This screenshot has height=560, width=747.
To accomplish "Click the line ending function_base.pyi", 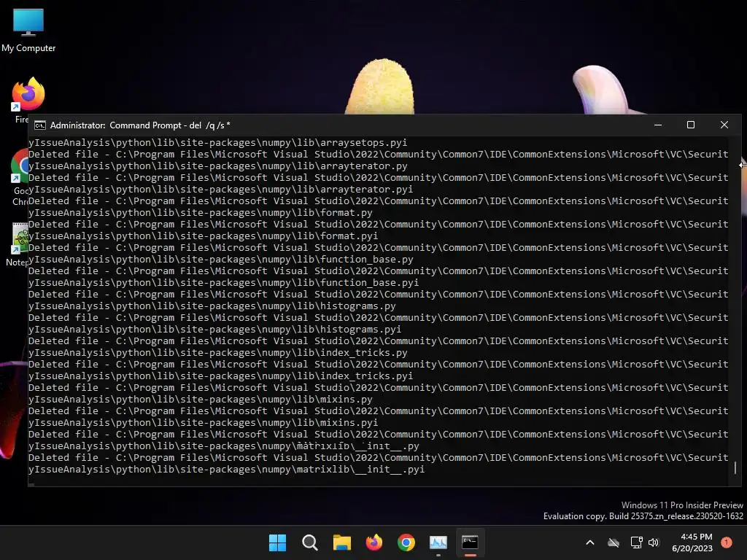I will click(x=224, y=282).
